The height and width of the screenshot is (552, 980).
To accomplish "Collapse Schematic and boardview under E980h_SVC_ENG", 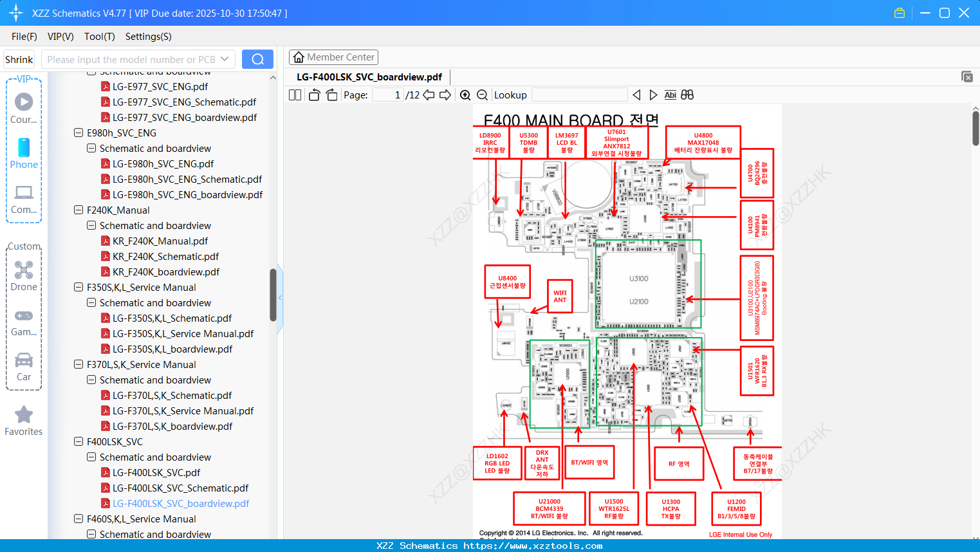I will click(91, 148).
